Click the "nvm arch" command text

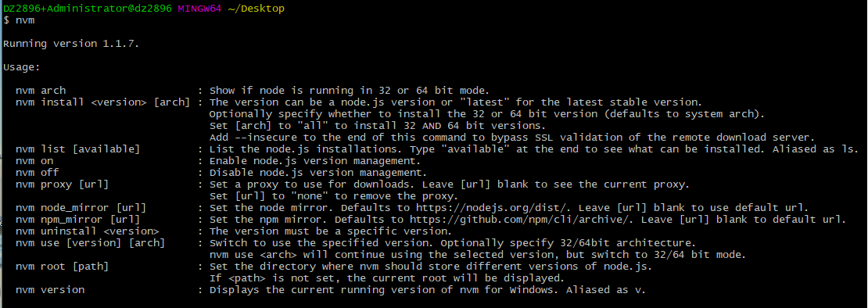click(41, 90)
